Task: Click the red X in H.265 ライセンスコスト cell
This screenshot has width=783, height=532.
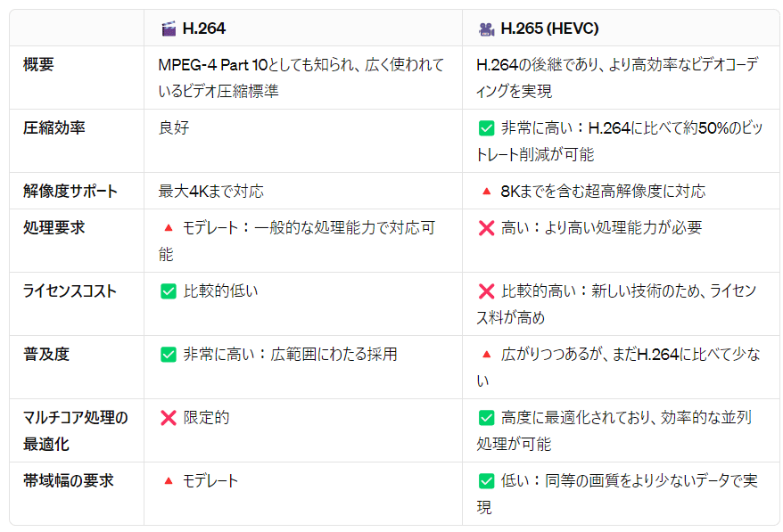Action: pos(486,291)
